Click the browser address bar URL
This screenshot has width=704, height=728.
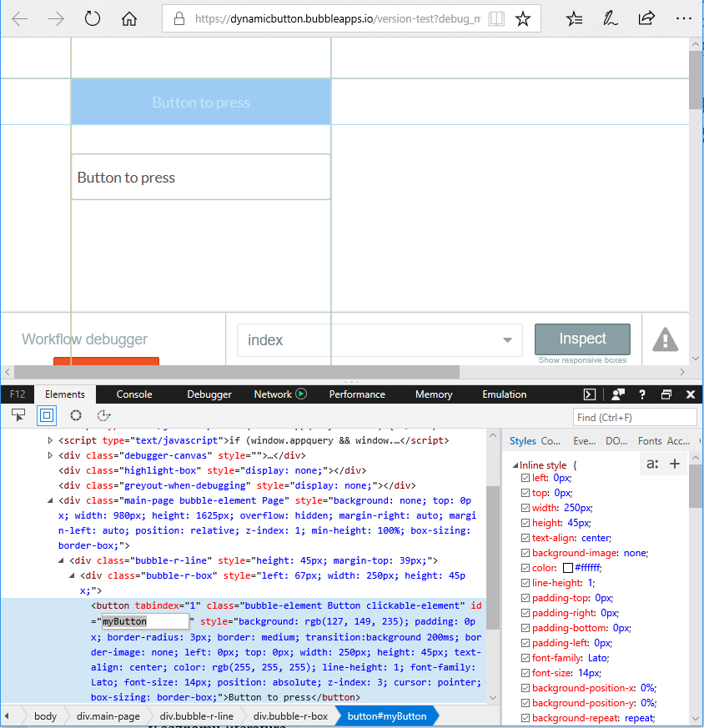(338, 19)
